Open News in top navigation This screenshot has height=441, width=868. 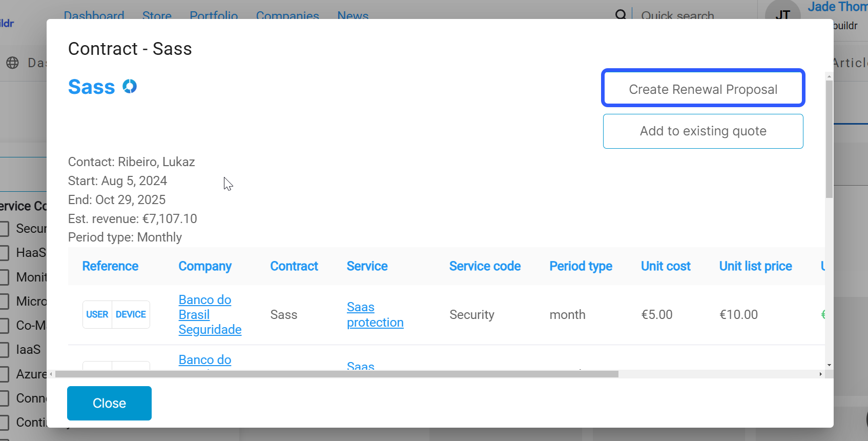pos(353,15)
